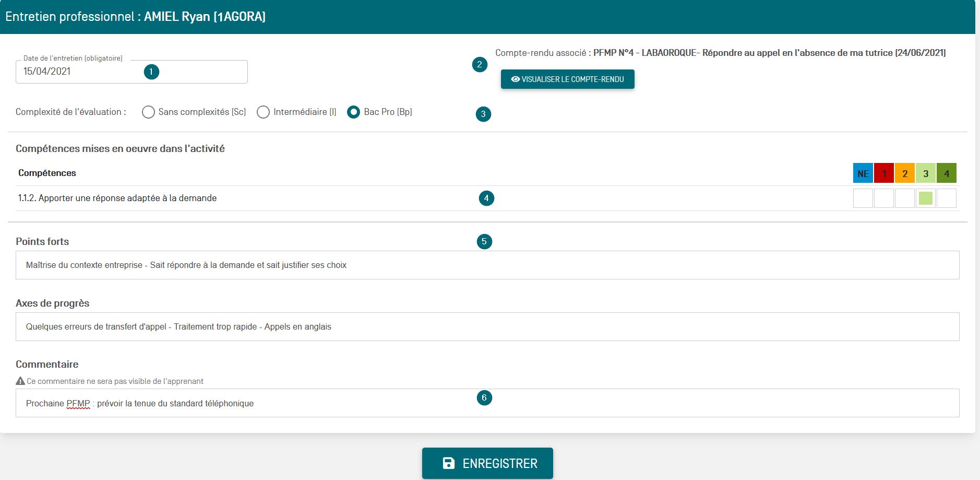This screenshot has width=980, height=480.
Task: Save the form with Enregistrer button
Action: (487, 463)
